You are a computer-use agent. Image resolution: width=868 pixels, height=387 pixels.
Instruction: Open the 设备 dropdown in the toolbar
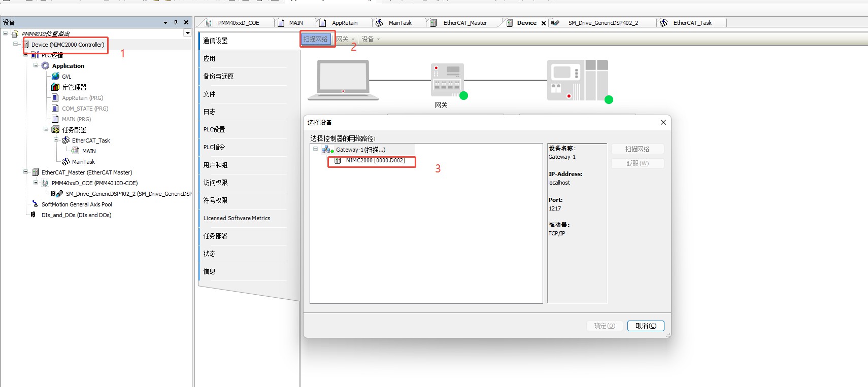pyautogui.click(x=371, y=39)
